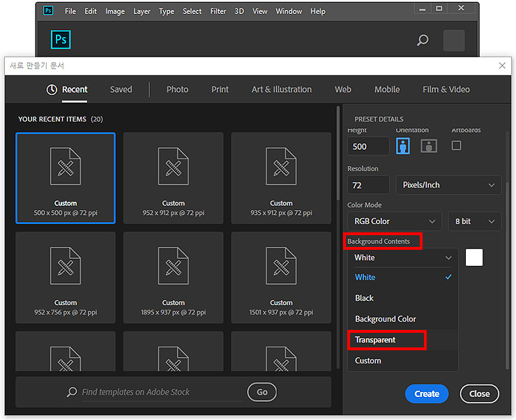The width and height of the screenshot is (516, 420).
Task: Open the Help menu
Action: click(318, 11)
